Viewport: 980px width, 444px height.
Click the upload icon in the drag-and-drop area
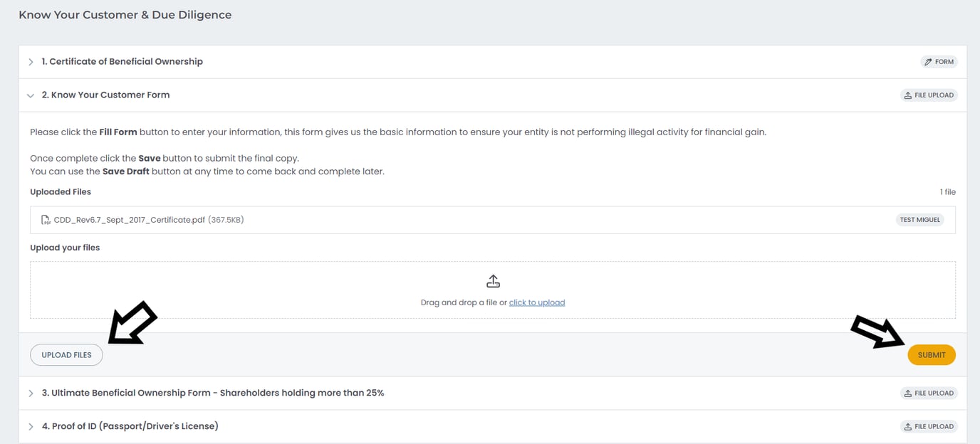click(x=493, y=280)
